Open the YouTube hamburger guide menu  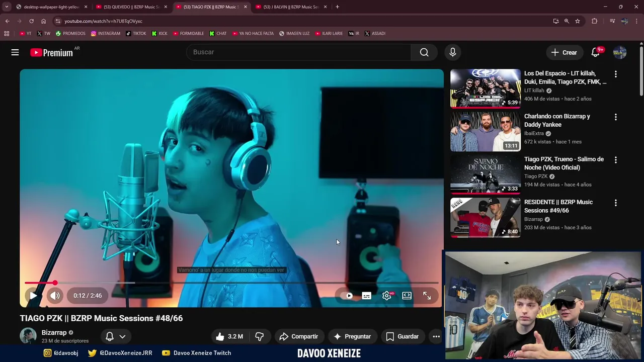pos(15,52)
